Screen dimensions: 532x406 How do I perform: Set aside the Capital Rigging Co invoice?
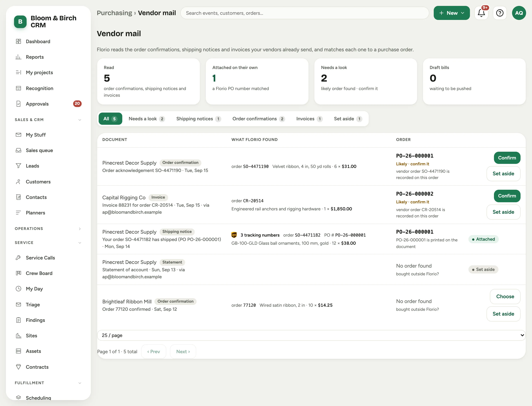click(503, 212)
